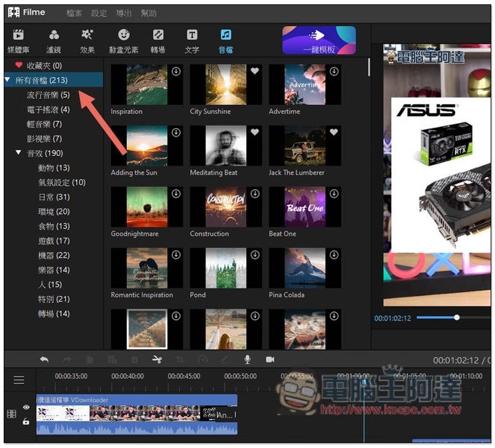Open the 動畫元素 animated elements panel
This screenshot has height=448, width=495.
(124, 41)
